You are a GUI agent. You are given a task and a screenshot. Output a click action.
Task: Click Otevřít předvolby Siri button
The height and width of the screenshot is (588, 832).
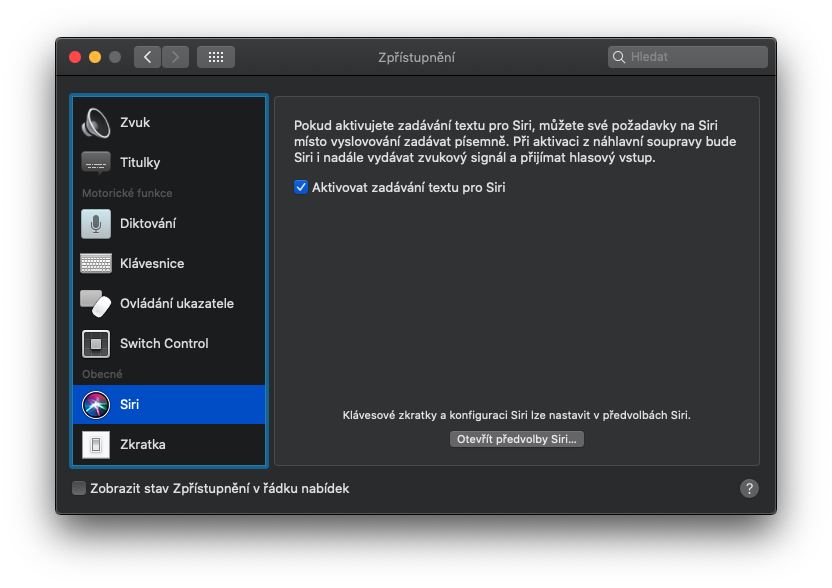(516, 439)
